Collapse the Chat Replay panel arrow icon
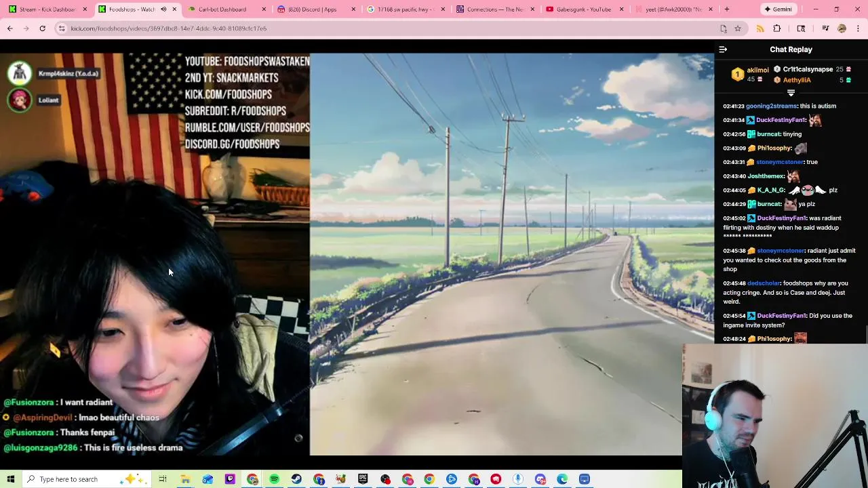Image resolution: width=868 pixels, height=488 pixels. coord(723,49)
